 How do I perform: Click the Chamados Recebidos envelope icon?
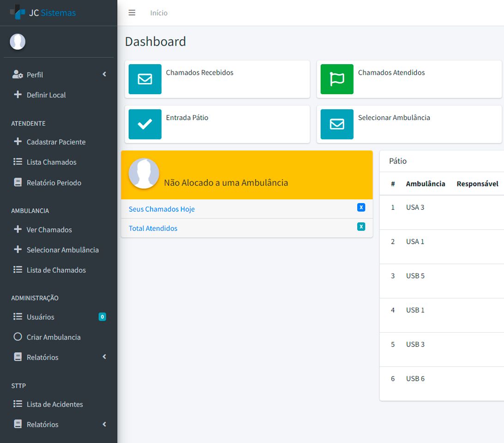[x=145, y=79]
